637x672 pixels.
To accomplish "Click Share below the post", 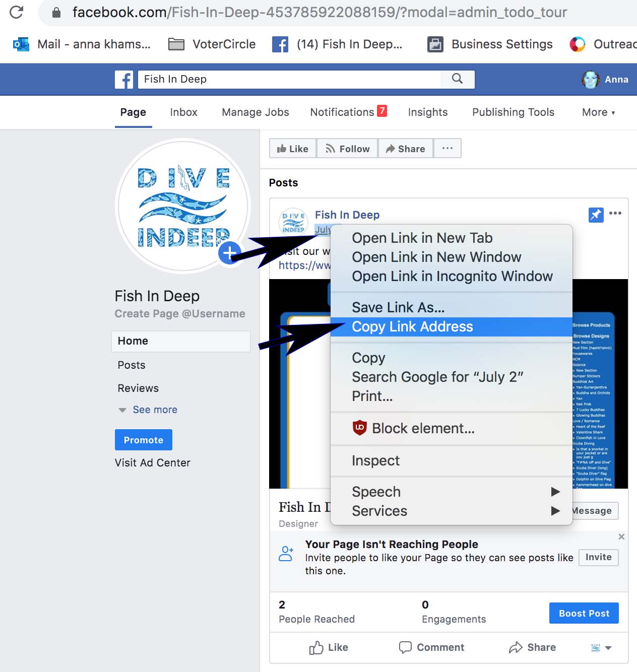I will point(532,647).
